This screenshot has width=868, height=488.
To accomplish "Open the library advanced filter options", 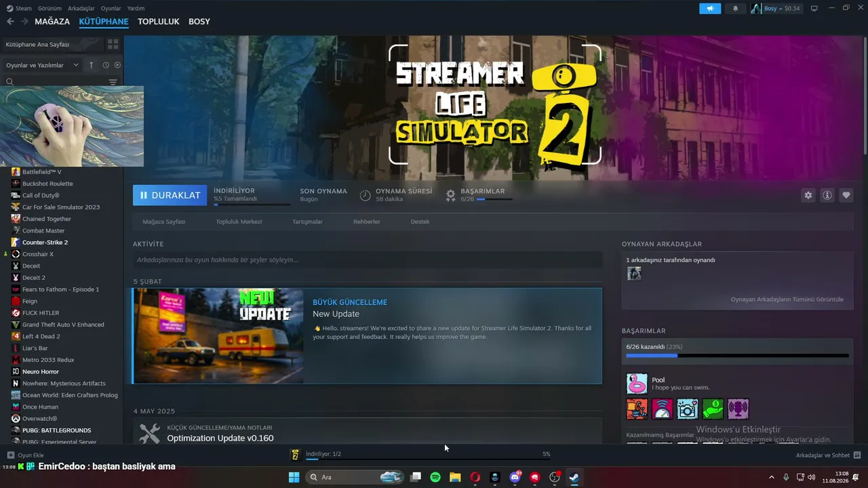I will 113,81.
